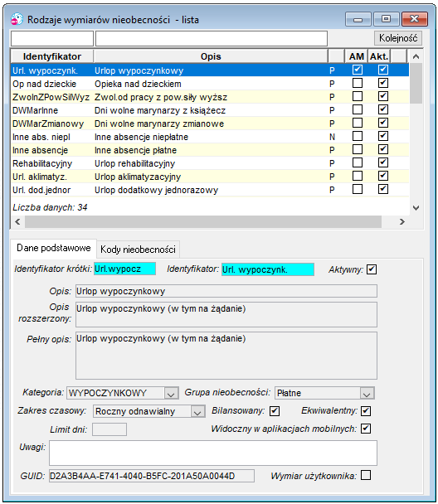Open the Kategoria dropdown
The width and height of the screenshot is (438, 504).
[x=171, y=393]
